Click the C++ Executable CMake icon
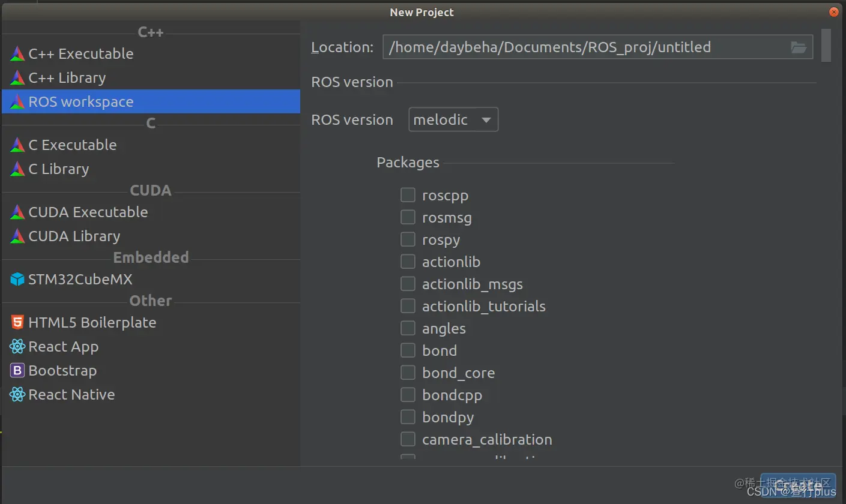This screenshot has height=504, width=846. (17, 54)
